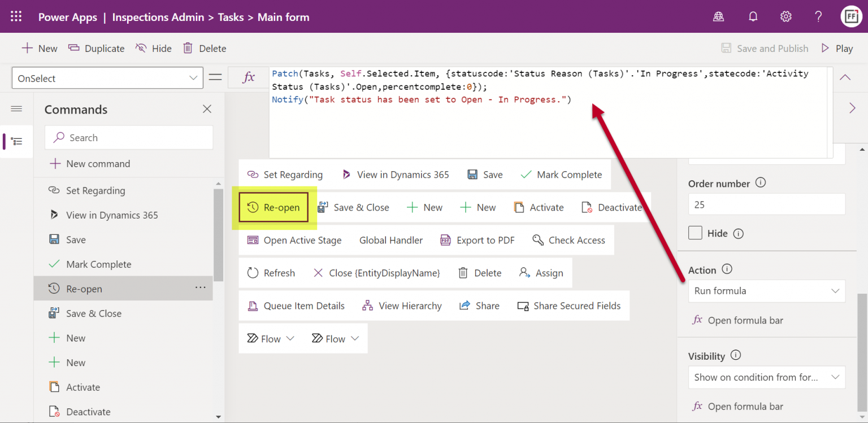The height and width of the screenshot is (423, 868).
Task: Click New command button
Action: (90, 164)
